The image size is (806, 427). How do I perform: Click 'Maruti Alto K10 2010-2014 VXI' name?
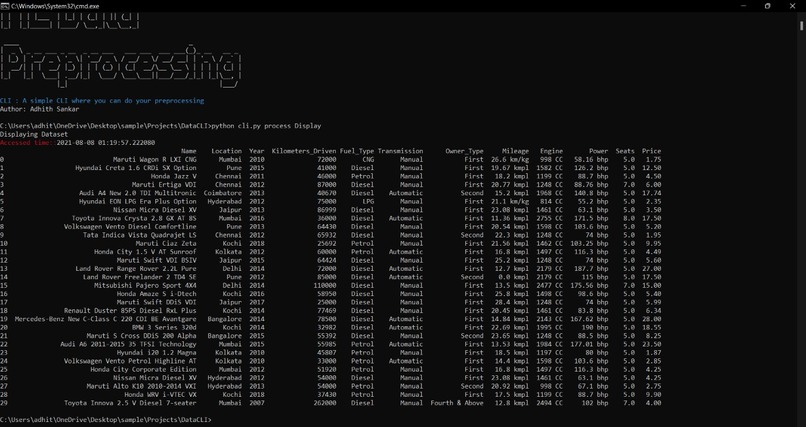pos(141,386)
